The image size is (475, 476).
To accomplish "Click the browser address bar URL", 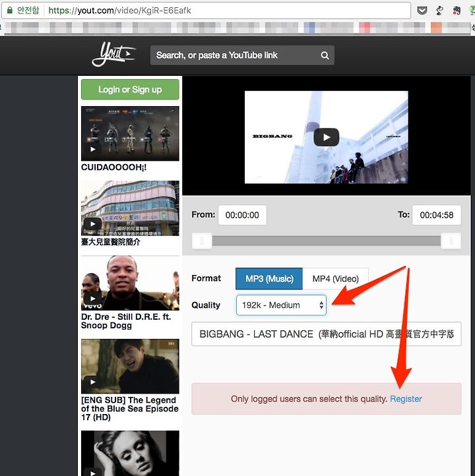I will coord(119,11).
